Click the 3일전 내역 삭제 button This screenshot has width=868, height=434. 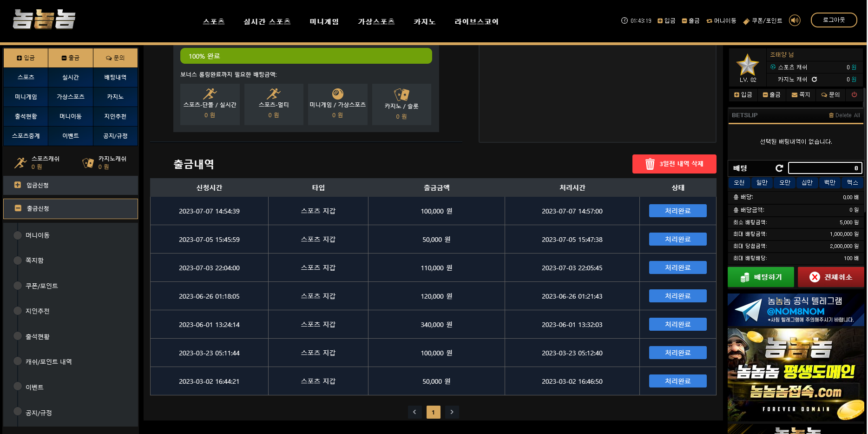point(674,164)
